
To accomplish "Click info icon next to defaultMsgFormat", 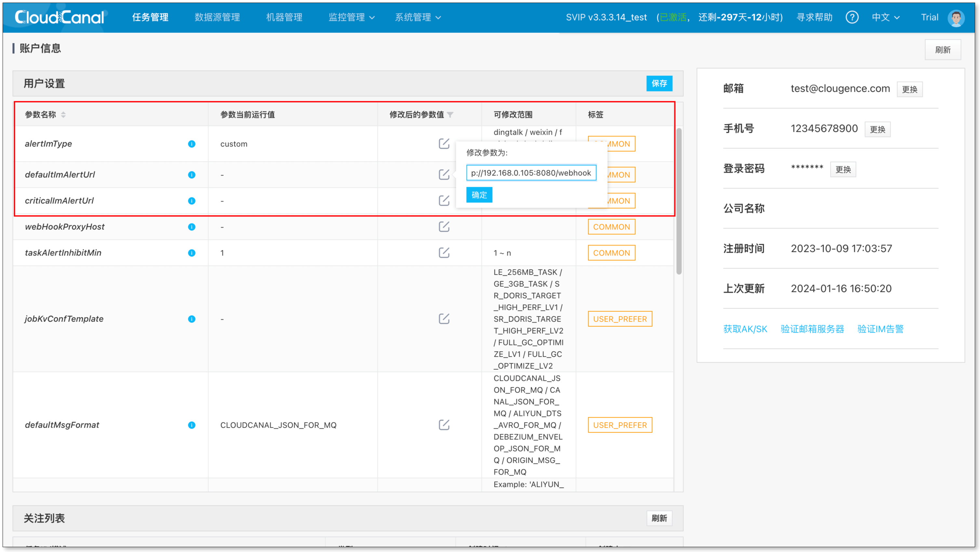I will coord(192,425).
